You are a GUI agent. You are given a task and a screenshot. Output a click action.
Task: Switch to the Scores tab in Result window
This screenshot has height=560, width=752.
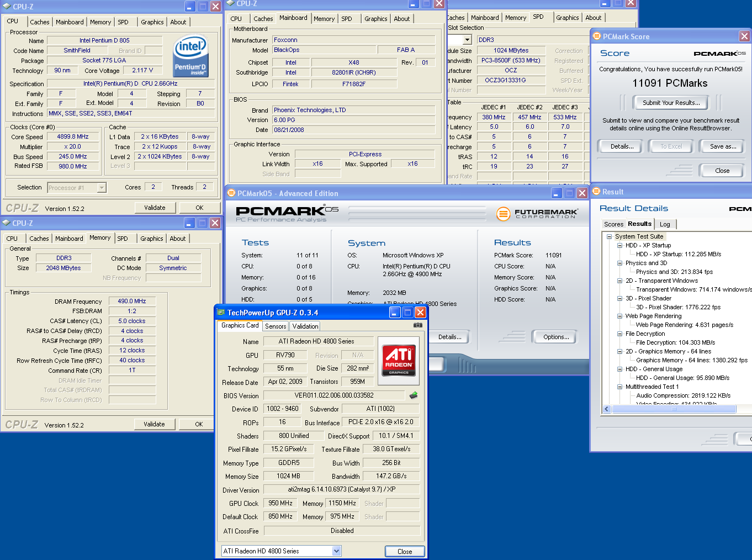(613, 224)
